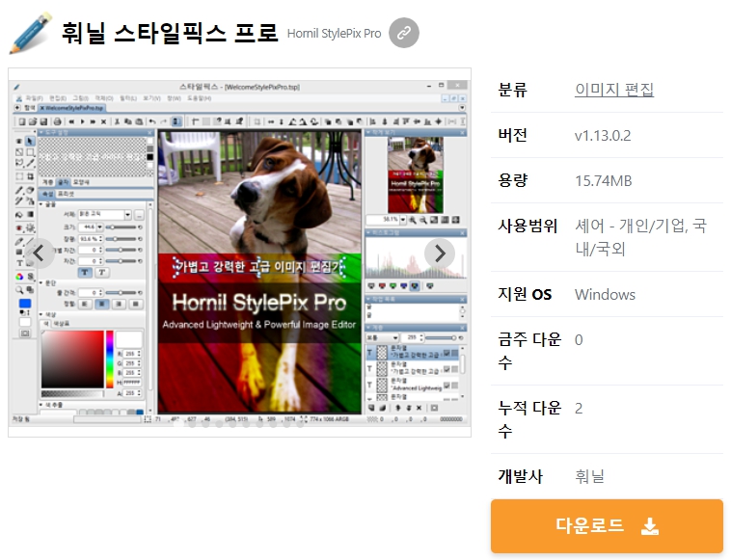Open 도움말(H) menu in StylePix screenshot
The image size is (731, 560).
coord(199,98)
